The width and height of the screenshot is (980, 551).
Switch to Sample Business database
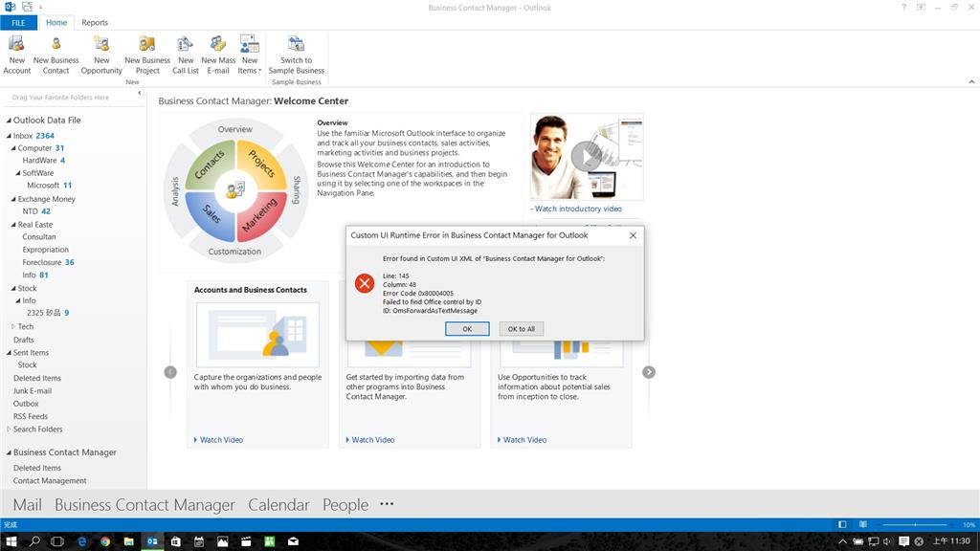tap(297, 55)
